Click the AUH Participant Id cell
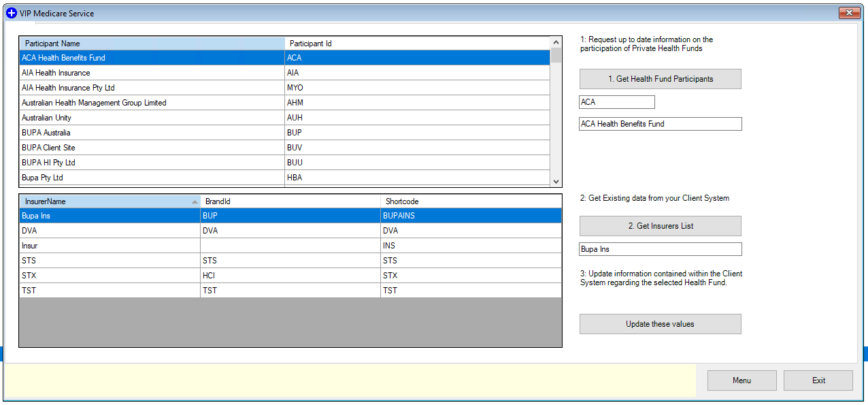Viewport: 868px width, 405px height. click(417, 118)
